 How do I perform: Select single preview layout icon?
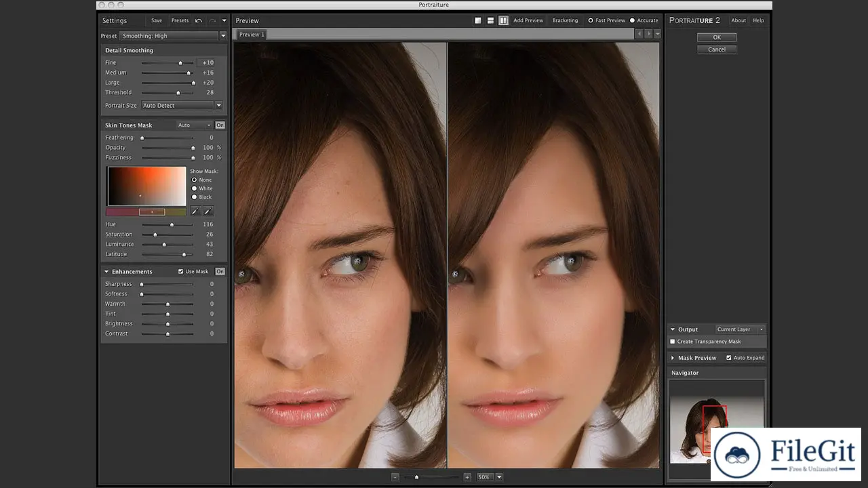[478, 20]
